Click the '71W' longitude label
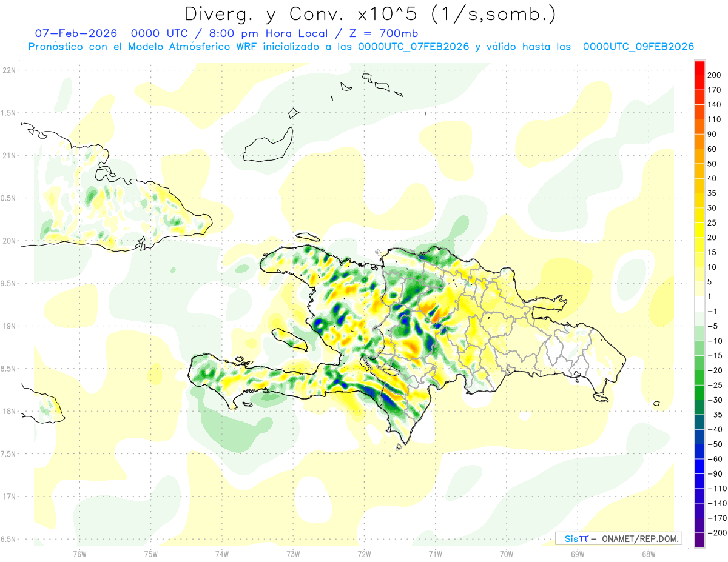Viewport: 728px width, 562px height. pyautogui.click(x=435, y=553)
